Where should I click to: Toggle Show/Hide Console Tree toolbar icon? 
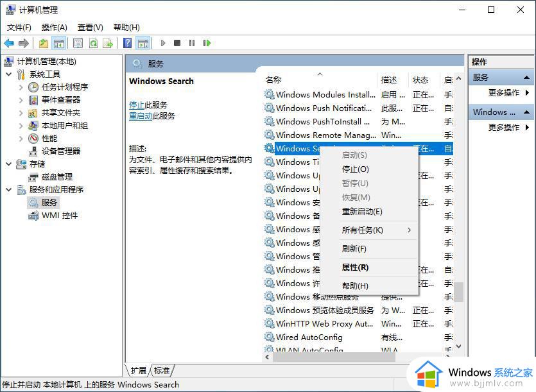point(59,43)
